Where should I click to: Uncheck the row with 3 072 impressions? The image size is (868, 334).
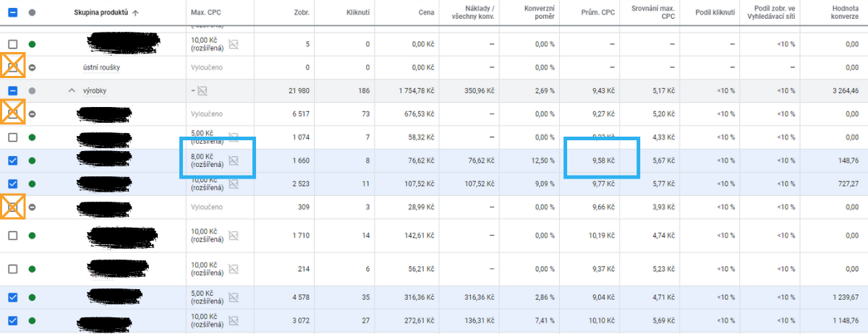pyautogui.click(x=13, y=320)
